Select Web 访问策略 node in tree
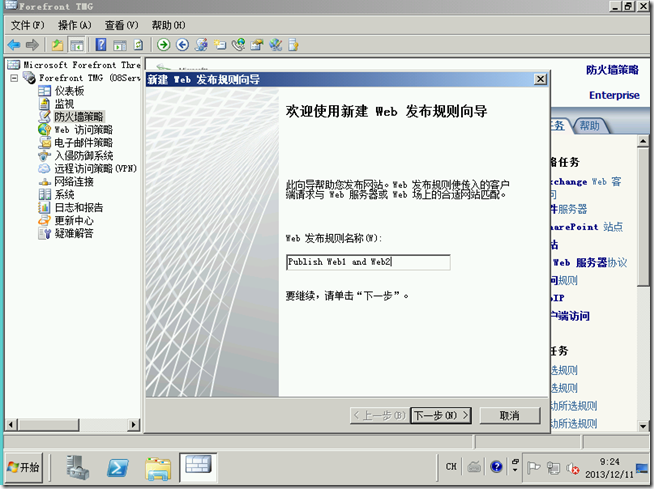The width and height of the screenshot is (654, 489). (83, 130)
